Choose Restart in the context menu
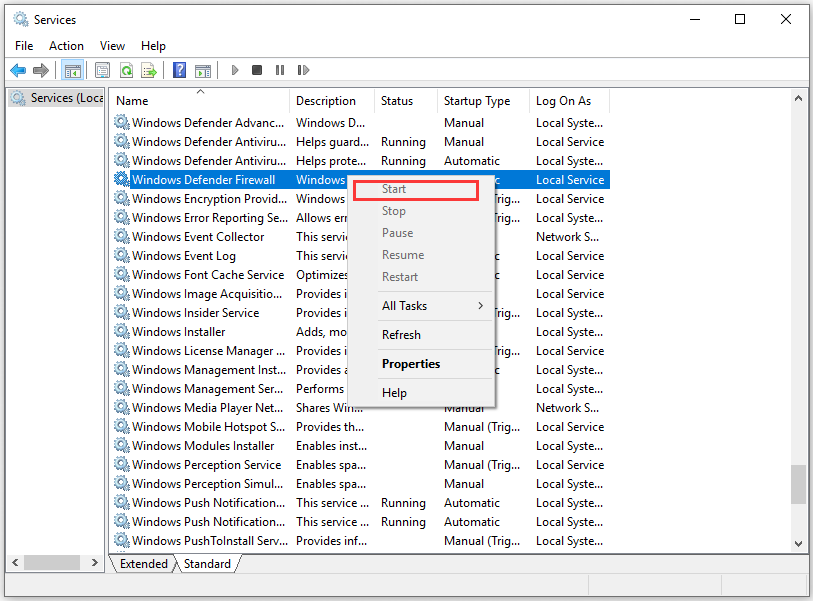Viewport: 813px width, 601px height. click(421, 277)
